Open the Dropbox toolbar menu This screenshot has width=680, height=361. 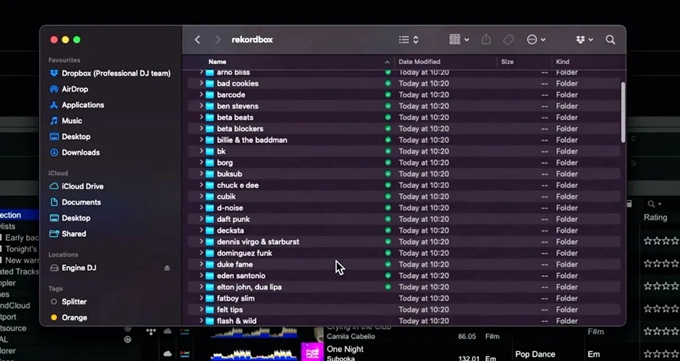[584, 40]
